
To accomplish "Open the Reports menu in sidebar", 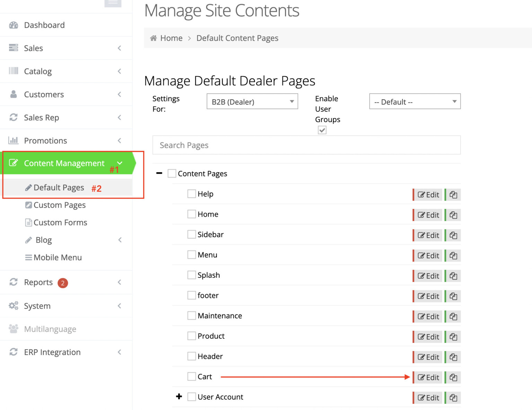I will (38, 282).
